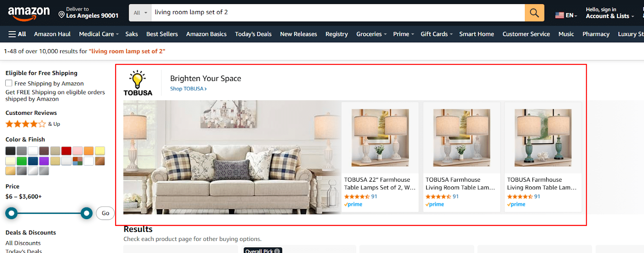Viewport: 644px width, 253px height.
Task: Expand the Medical Care menu
Action: click(x=99, y=34)
